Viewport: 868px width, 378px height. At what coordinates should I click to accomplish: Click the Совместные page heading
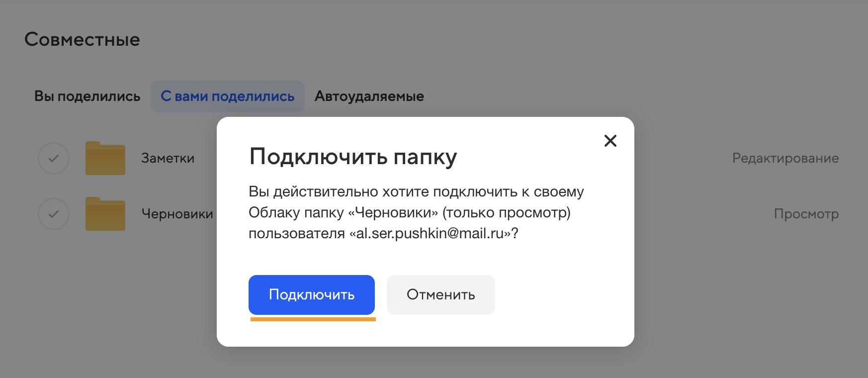pyautogui.click(x=82, y=39)
